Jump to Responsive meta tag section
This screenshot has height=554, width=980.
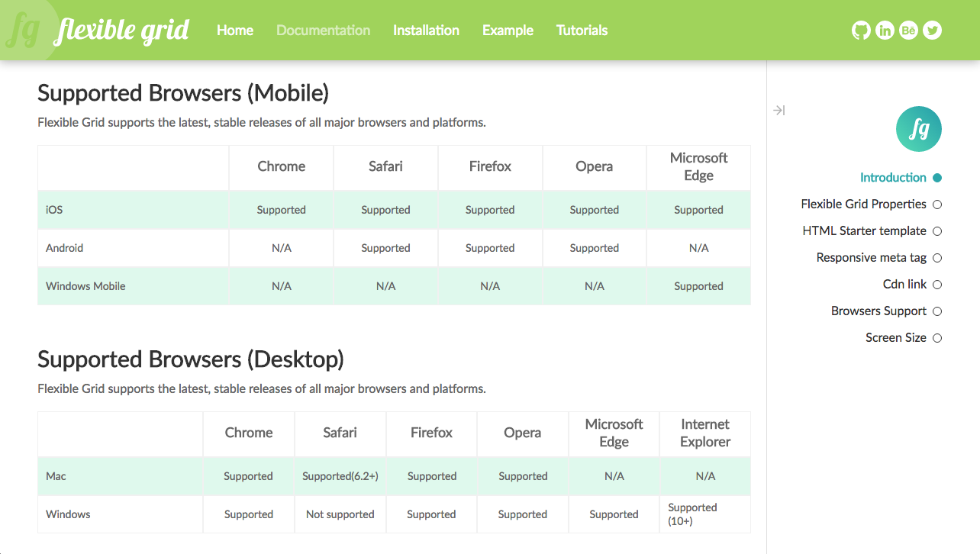pyautogui.click(x=871, y=258)
